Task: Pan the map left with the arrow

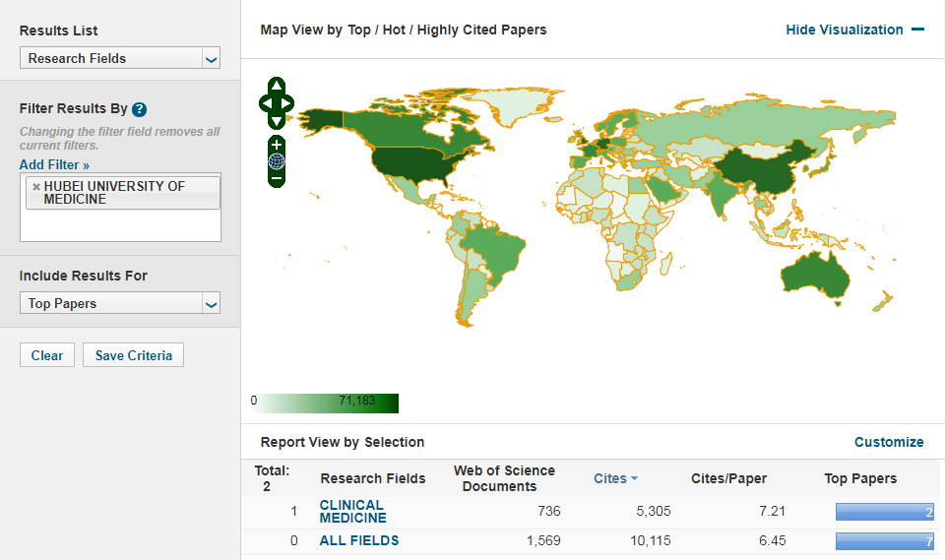Action: 265,102
